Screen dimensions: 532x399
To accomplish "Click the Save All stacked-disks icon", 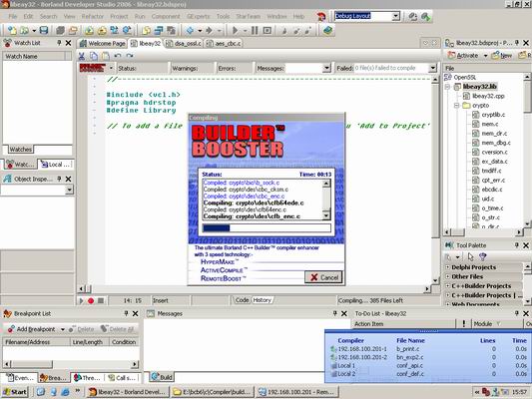I will click(x=60, y=30).
